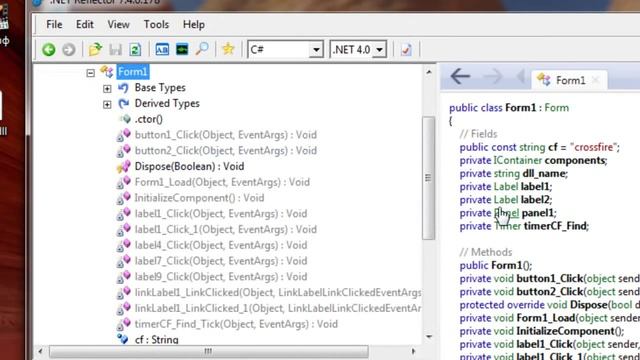The width and height of the screenshot is (640, 360).
Task: Select label4_Click(Object, EventArgs) in tree
Action: click(x=221, y=245)
